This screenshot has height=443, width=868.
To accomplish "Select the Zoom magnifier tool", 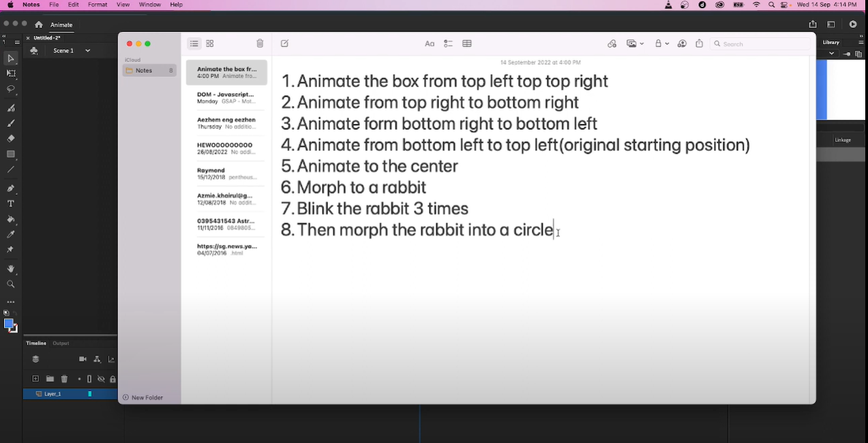I will [x=11, y=284].
